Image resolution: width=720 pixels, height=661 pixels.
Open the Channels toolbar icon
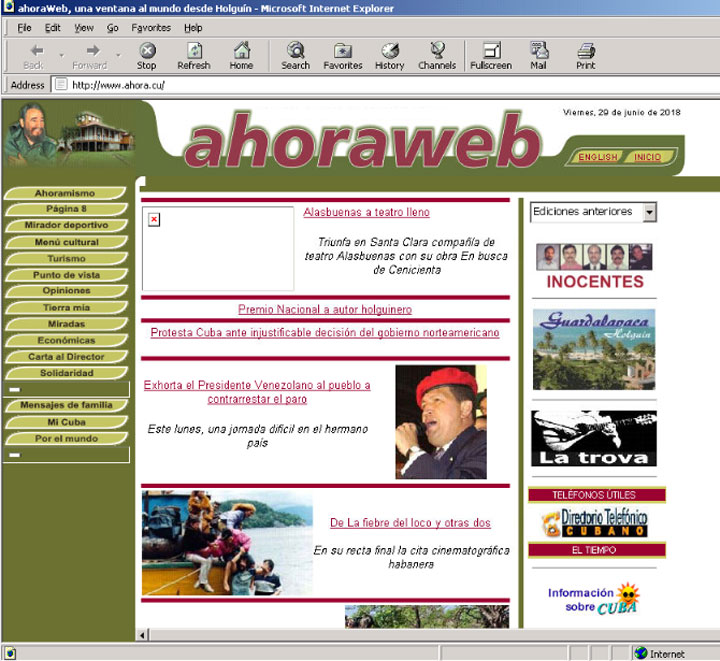pyautogui.click(x=438, y=50)
